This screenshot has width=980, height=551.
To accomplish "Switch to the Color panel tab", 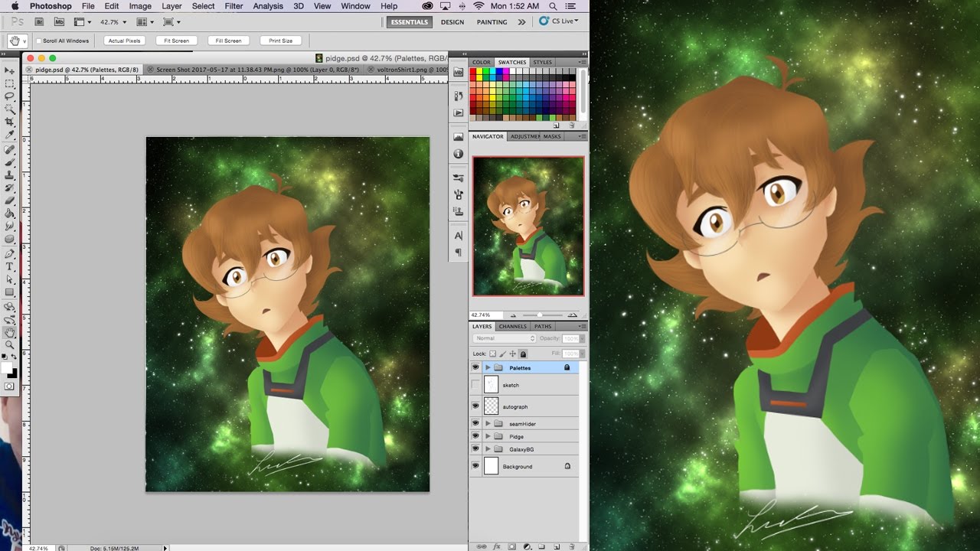I will pyautogui.click(x=482, y=62).
